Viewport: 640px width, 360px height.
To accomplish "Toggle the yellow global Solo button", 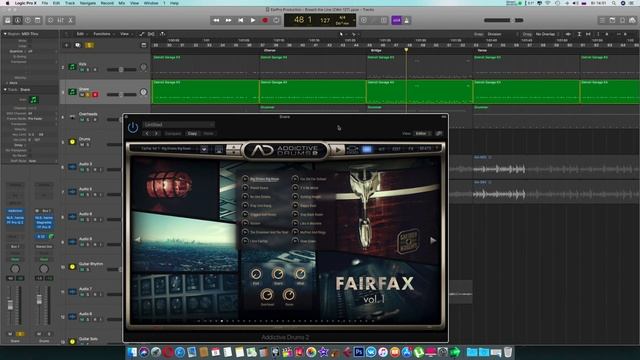I will click(89, 45).
